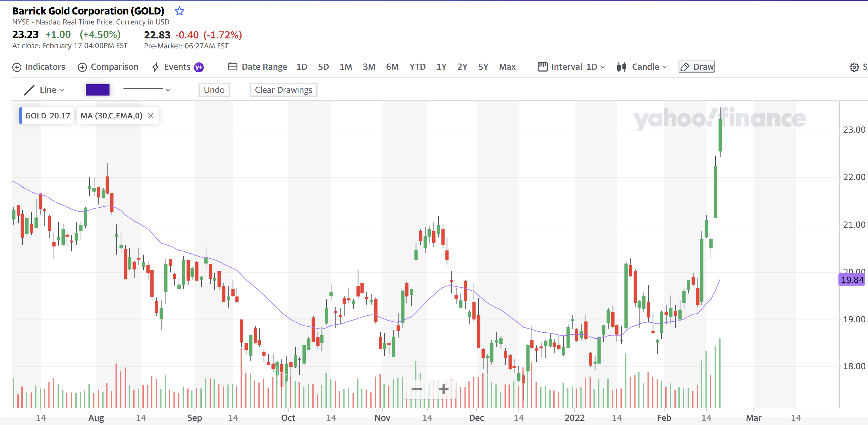Open the Comparison menu
Image resolution: width=868 pixels, height=425 pixels.
point(108,67)
